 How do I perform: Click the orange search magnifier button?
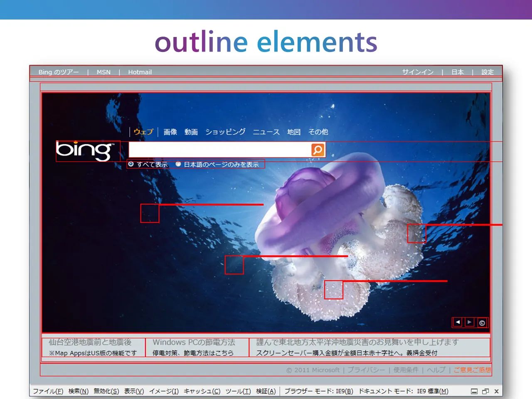click(x=318, y=150)
